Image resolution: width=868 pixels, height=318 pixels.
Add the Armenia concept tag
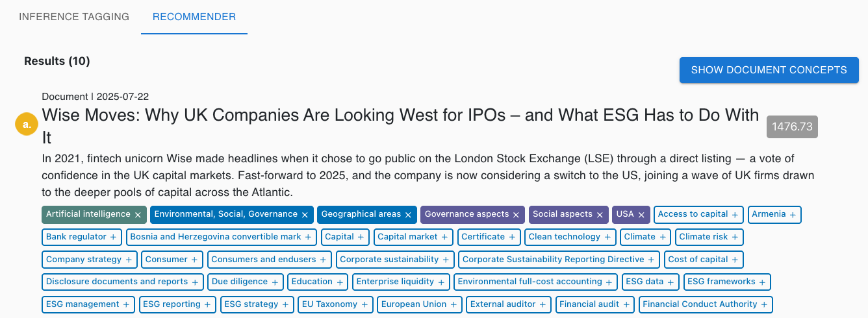pyautogui.click(x=793, y=215)
